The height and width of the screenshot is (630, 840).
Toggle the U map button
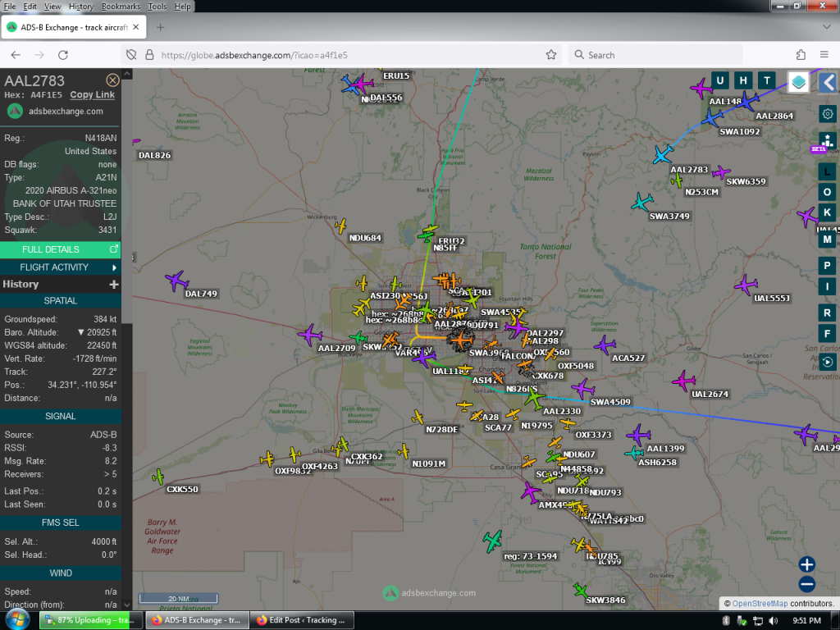(x=720, y=80)
